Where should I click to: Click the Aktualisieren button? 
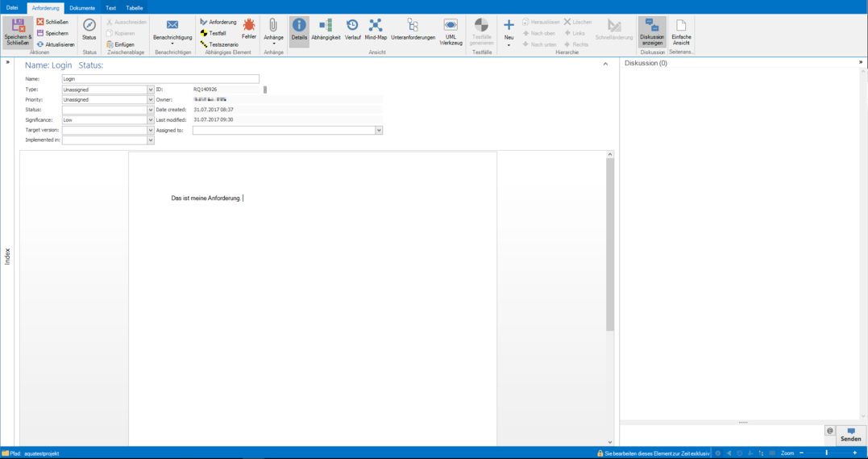[56, 45]
